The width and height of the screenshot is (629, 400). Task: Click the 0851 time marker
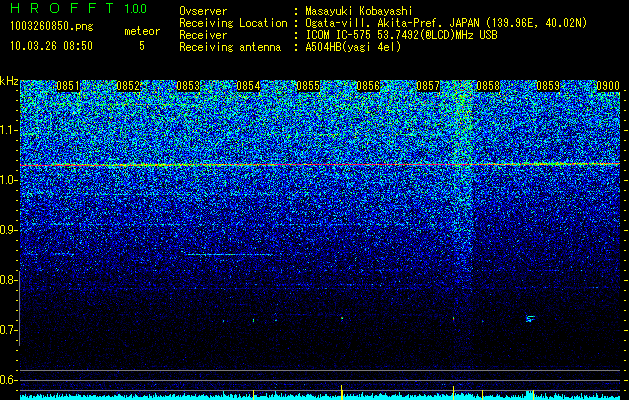pyautogui.click(x=68, y=86)
